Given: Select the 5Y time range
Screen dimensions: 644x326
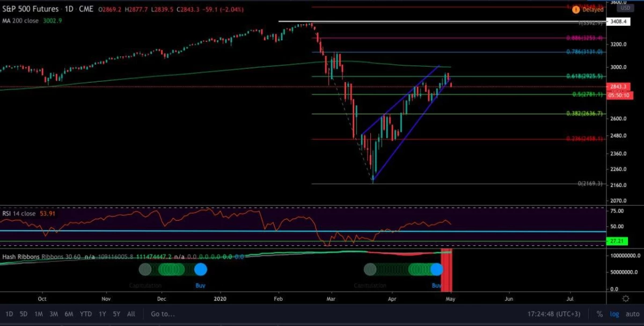Looking at the screenshot, I should coord(116,314).
